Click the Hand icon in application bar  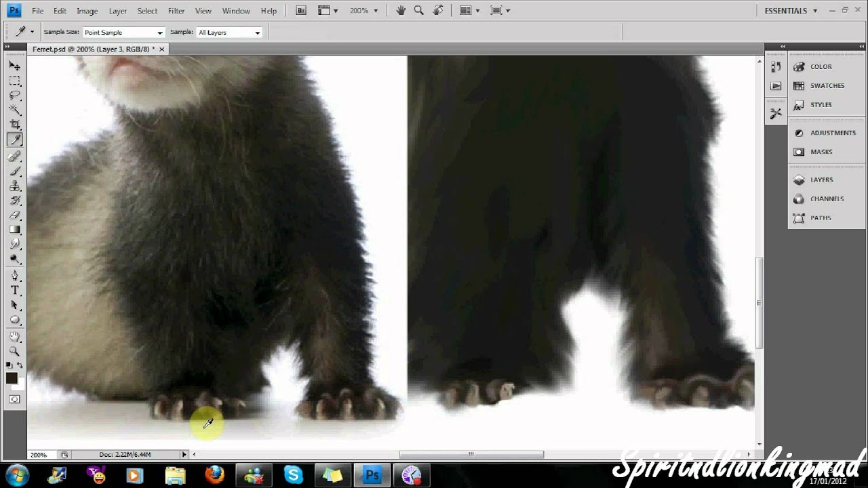click(401, 10)
